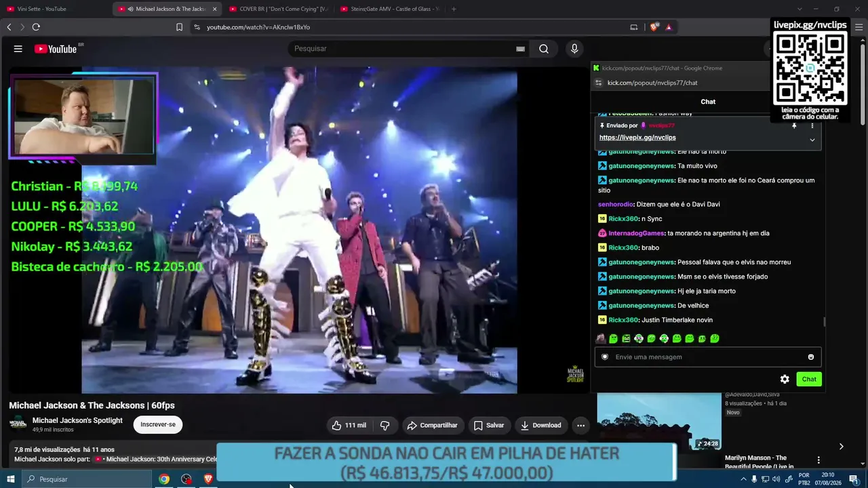Screen dimensions: 868x488
Task: Open recommended video thumbnail with 24:28 duration
Action: coord(659,422)
